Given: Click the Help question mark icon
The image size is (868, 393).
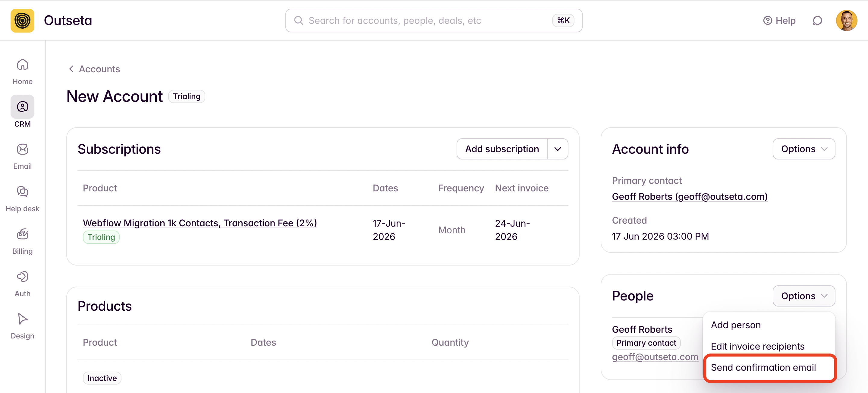Looking at the screenshot, I should click(x=767, y=20).
